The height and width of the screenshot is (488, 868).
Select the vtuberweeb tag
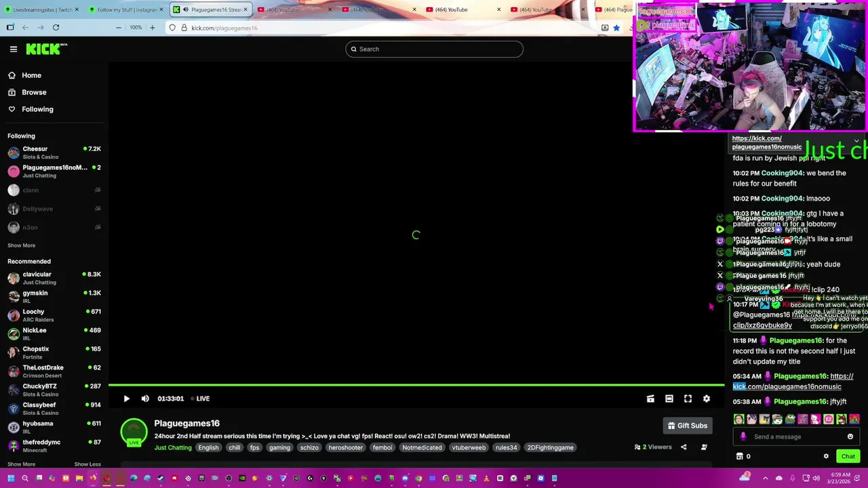pyautogui.click(x=469, y=447)
